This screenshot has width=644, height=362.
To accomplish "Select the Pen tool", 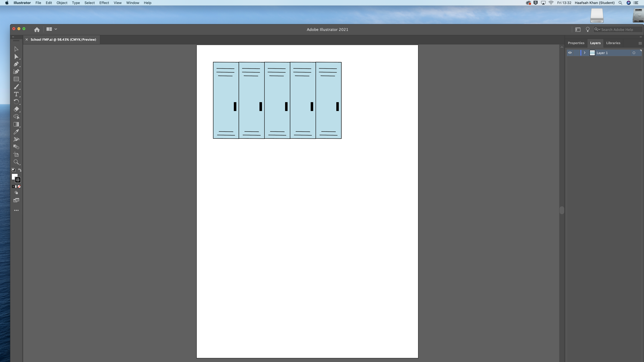I will (16, 64).
